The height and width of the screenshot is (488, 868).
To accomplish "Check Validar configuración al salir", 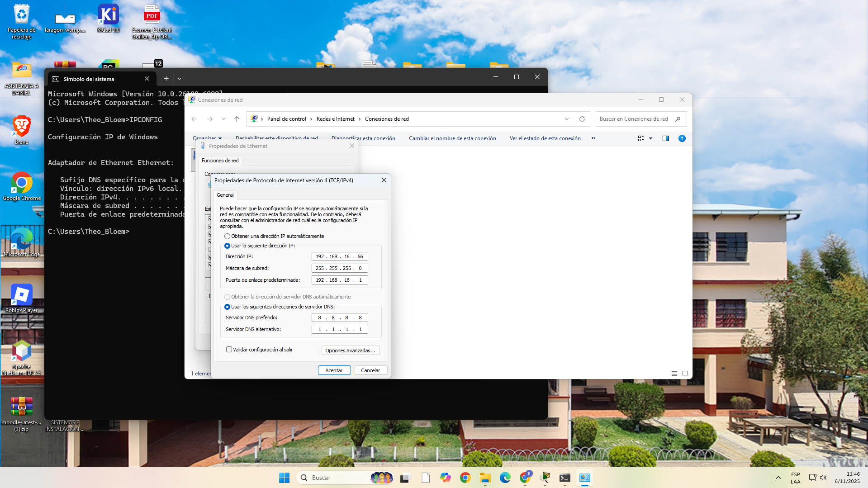I will pyautogui.click(x=229, y=349).
